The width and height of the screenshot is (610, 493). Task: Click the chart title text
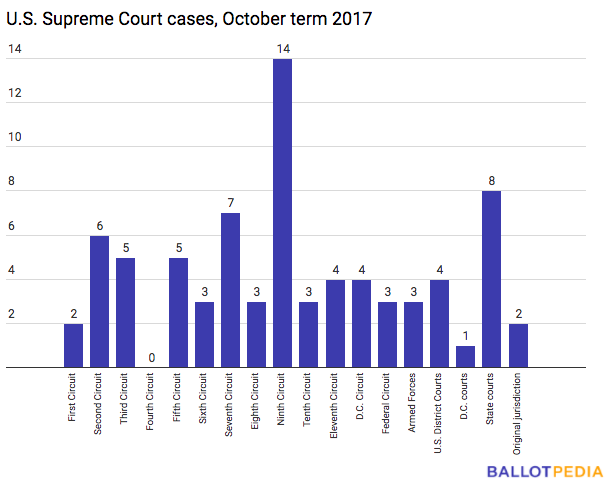[x=189, y=19]
